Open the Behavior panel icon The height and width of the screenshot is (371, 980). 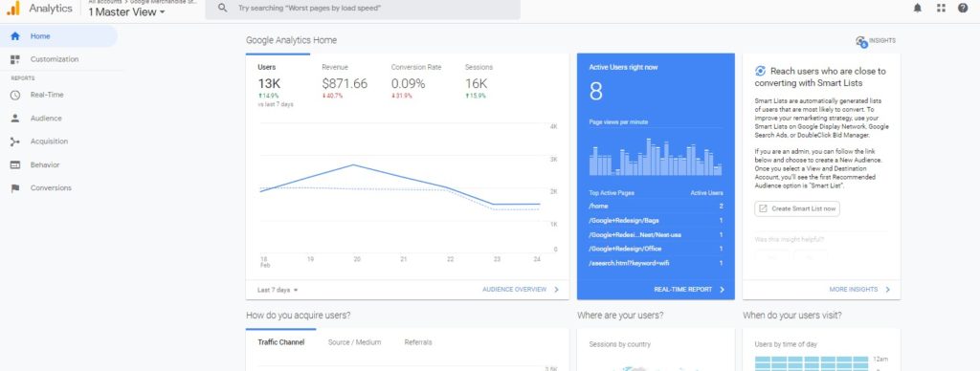[x=15, y=164]
